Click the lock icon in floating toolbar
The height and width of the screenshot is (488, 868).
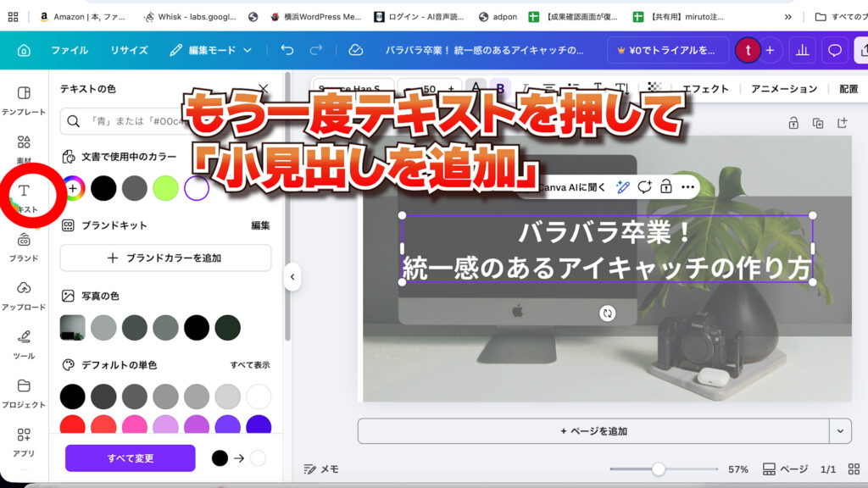click(x=666, y=186)
